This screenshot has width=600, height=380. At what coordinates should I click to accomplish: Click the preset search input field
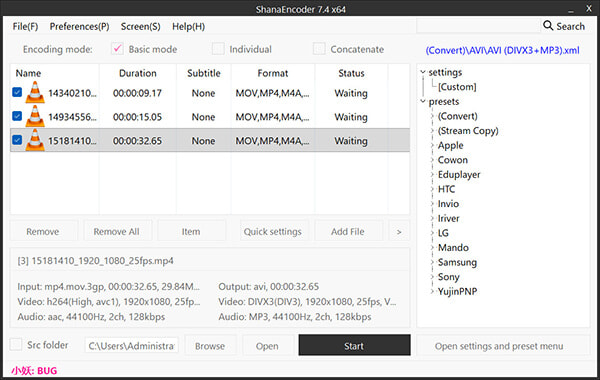click(x=478, y=26)
